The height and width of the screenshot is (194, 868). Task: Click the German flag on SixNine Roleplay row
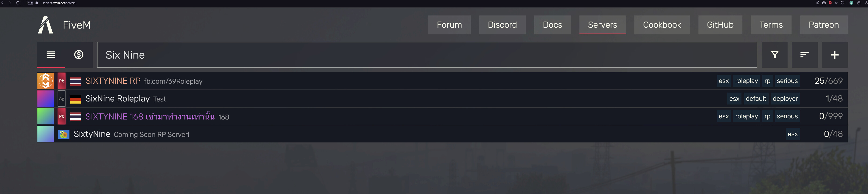coord(76,98)
